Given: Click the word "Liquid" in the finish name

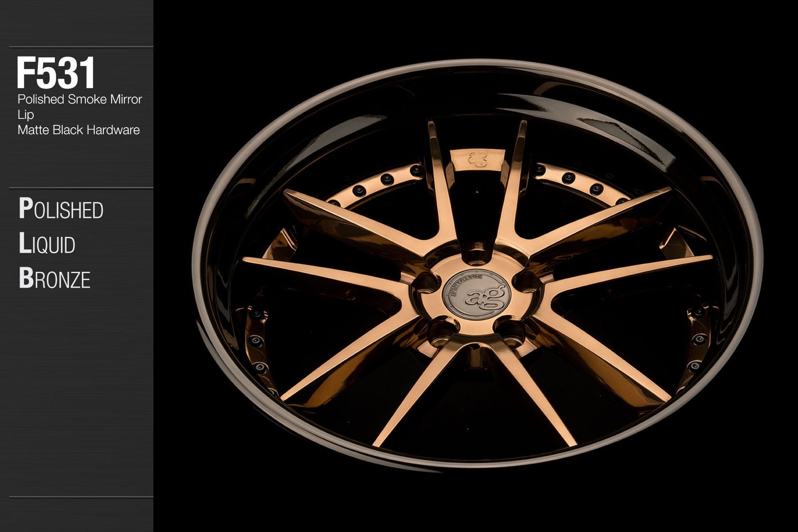Looking at the screenshot, I should pyautogui.click(x=47, y=244).
